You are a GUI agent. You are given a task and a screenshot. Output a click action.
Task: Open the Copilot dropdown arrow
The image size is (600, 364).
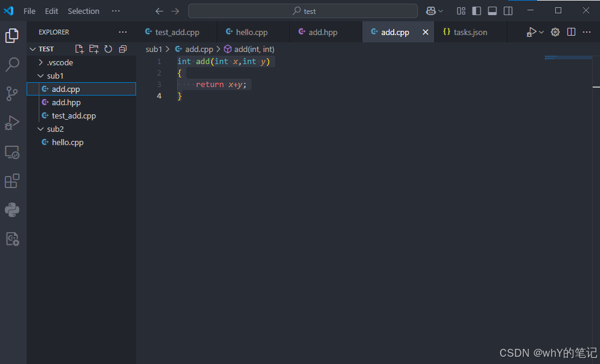(x=440, y=11)
